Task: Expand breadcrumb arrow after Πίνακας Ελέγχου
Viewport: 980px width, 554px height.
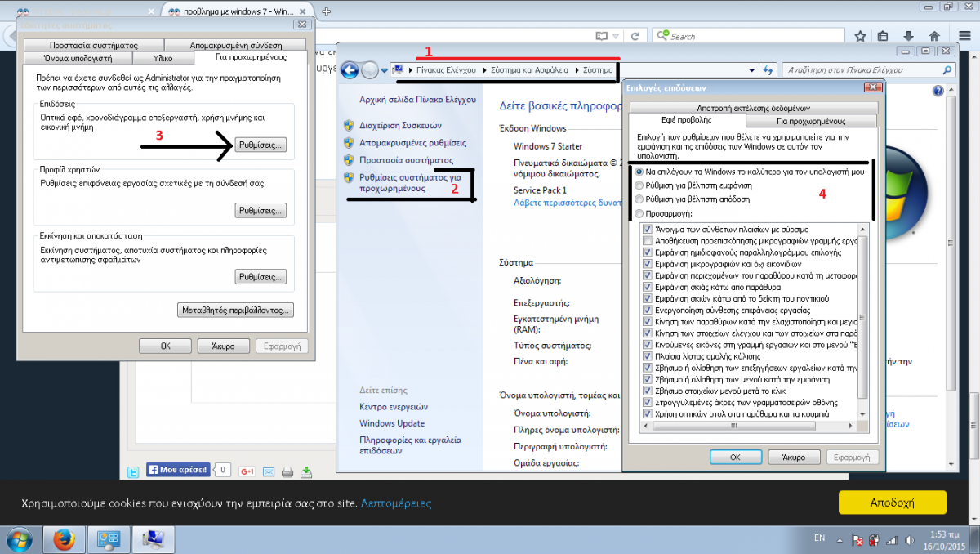Action: (485, 71)
